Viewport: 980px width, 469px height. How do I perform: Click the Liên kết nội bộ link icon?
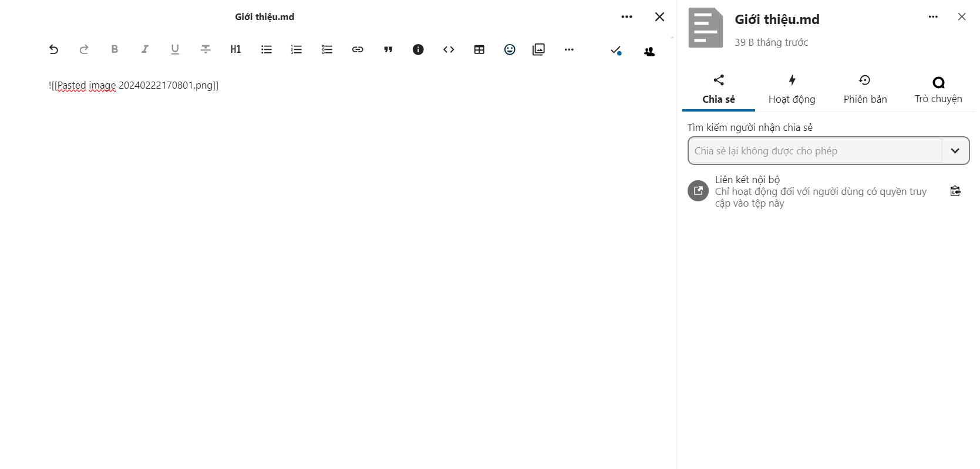698,191
